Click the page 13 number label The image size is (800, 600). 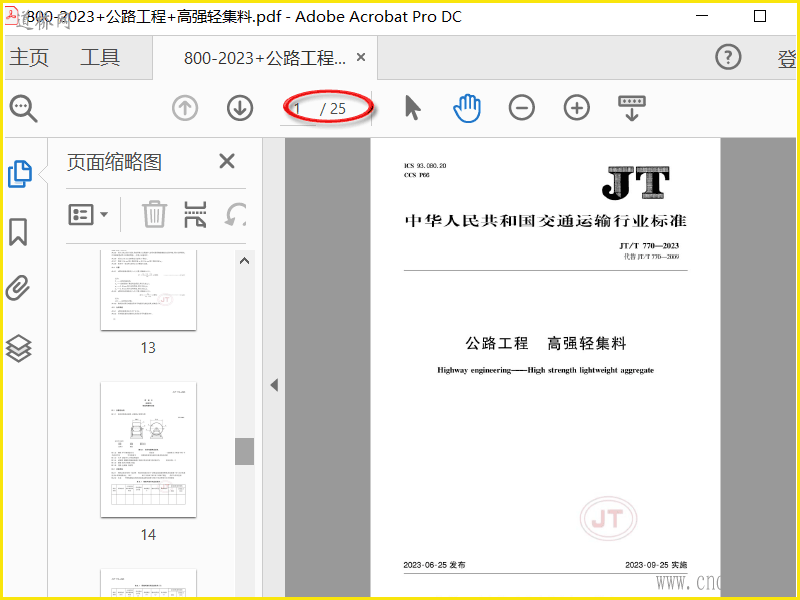[148, 348]
